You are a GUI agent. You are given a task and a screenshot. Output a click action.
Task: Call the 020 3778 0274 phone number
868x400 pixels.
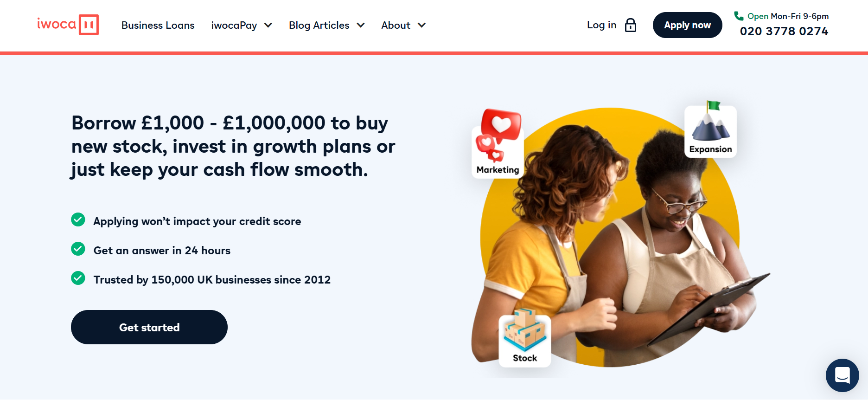(784, 31)
